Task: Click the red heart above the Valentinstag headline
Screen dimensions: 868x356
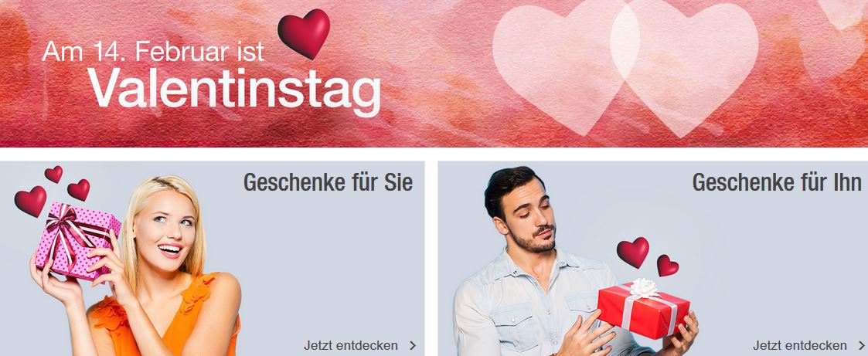Action: tap(303, 33)
